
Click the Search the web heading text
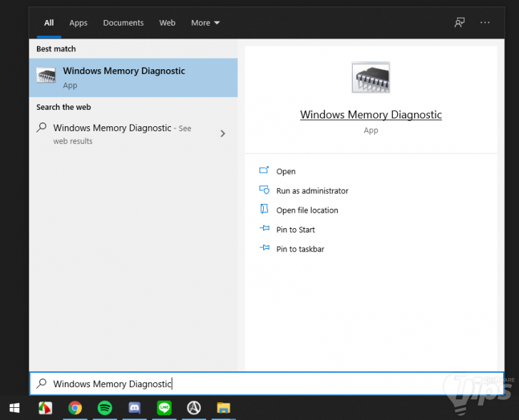point(63,107)
